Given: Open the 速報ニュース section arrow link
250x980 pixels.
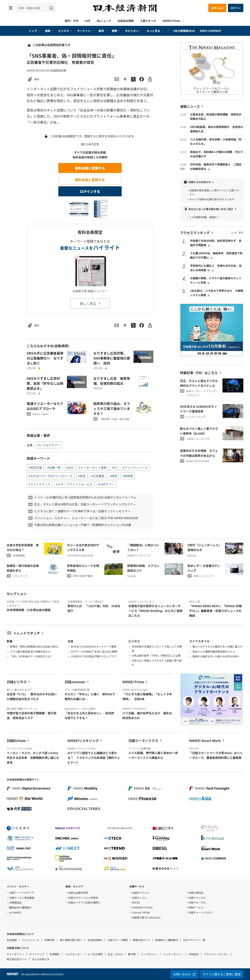Looking at the screenshot, I should click(192, 107).
